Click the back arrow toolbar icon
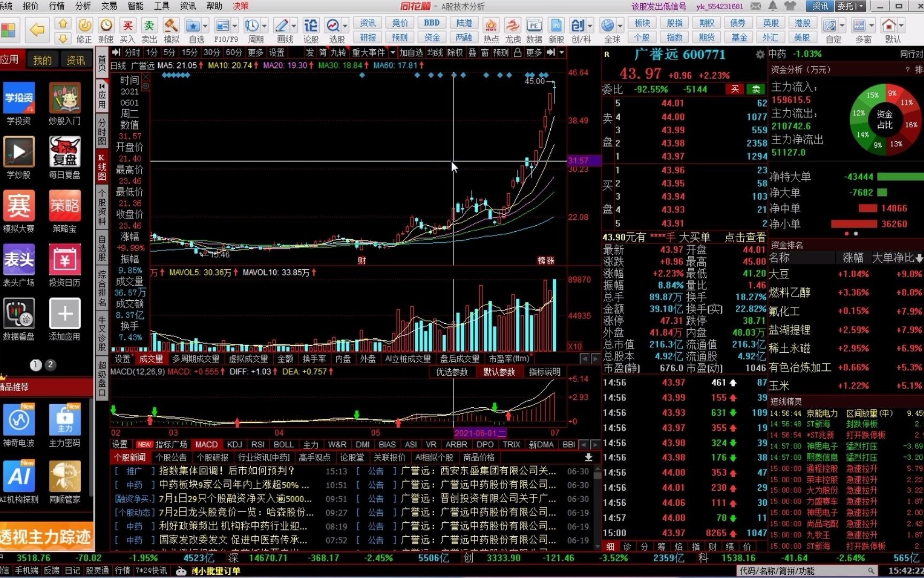The width and height of the screenshot is (924, 578). click(x=36, y=31)
